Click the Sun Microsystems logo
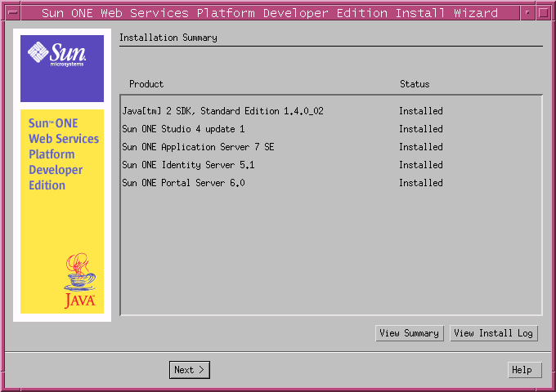This screenshot has width=556, height=392. tap(57, 54)
